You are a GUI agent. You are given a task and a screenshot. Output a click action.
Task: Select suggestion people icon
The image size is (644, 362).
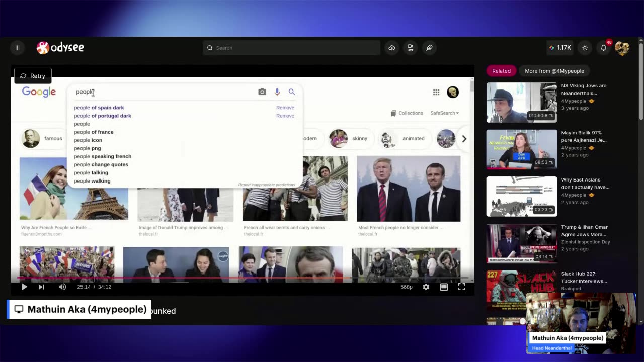coord(88,140)
